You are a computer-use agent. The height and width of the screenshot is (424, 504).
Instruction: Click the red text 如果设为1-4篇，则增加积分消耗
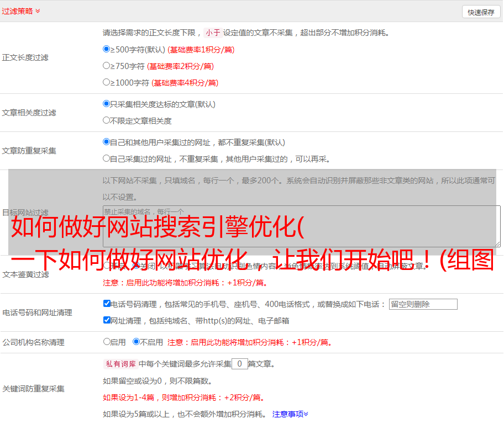point(183,397)
